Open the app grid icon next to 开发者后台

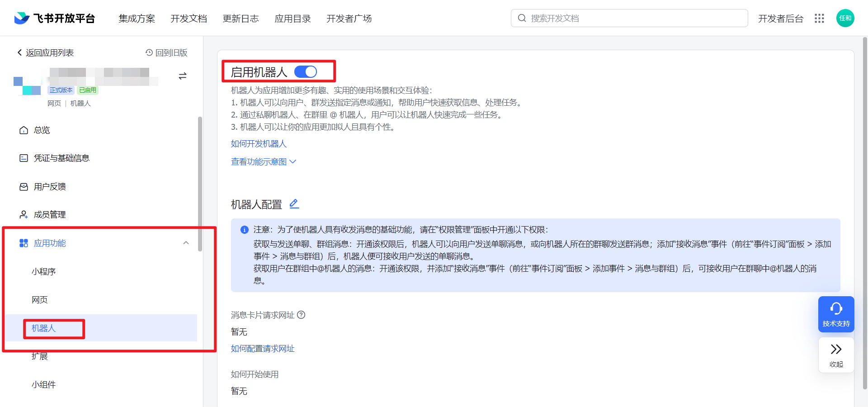pos(820,18)
